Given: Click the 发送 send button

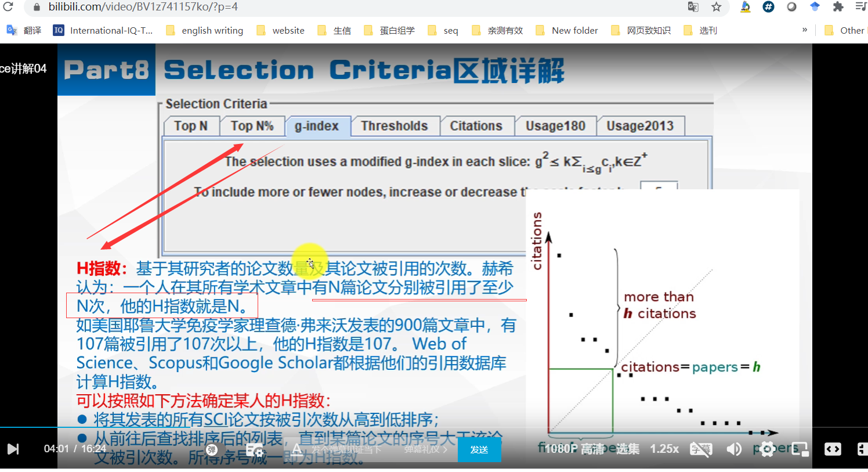Looking at the screenshot, I should click(479, 449).
